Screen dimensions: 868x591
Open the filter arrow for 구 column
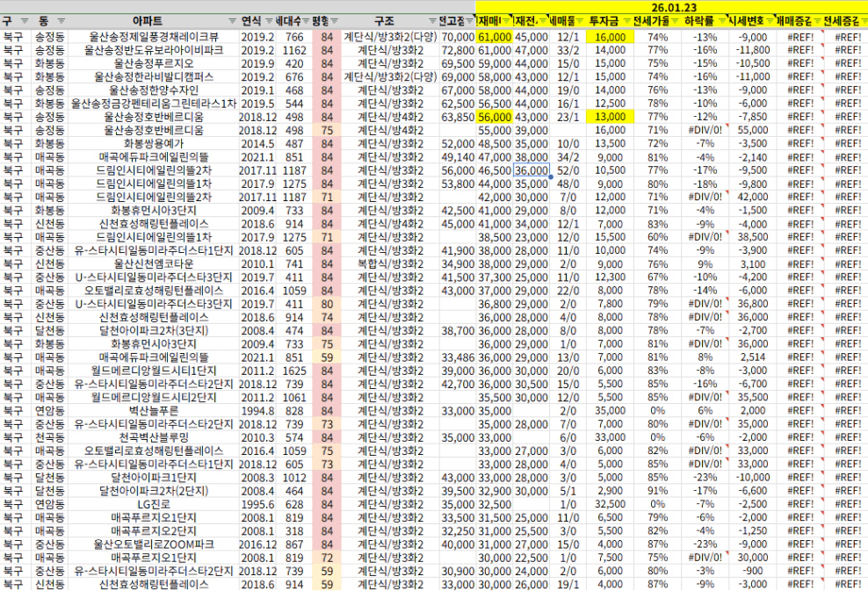tap(25, 21)
